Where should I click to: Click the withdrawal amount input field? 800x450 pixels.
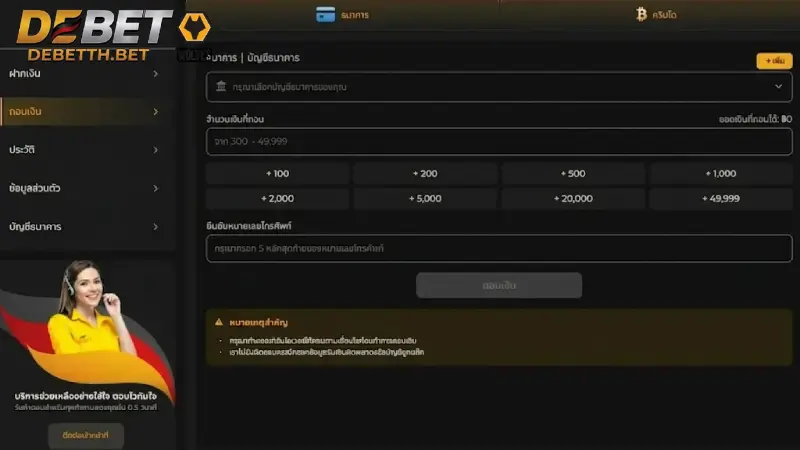click(499, 141)
